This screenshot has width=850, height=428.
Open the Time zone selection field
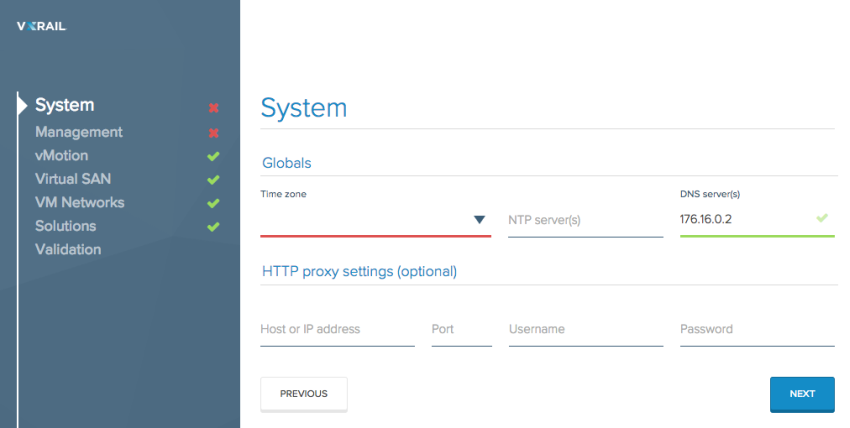[x=375, y=220]
